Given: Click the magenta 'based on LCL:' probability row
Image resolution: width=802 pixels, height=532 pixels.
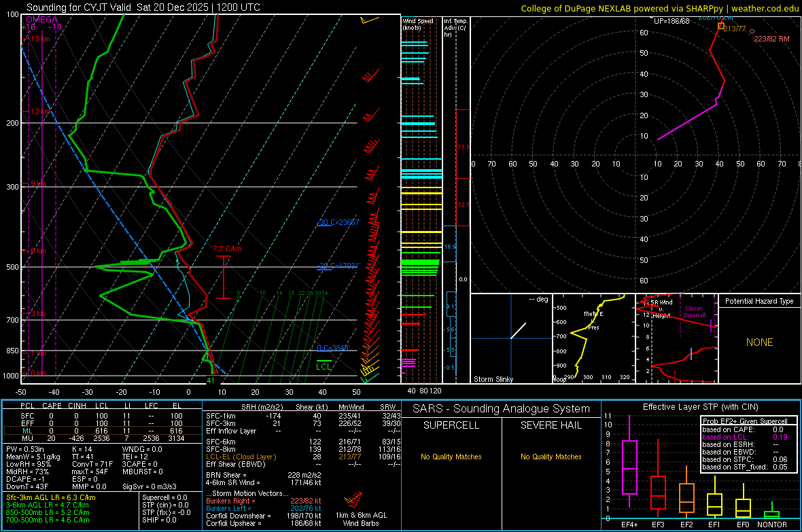Looking at the screenshot, I should 745,438.
